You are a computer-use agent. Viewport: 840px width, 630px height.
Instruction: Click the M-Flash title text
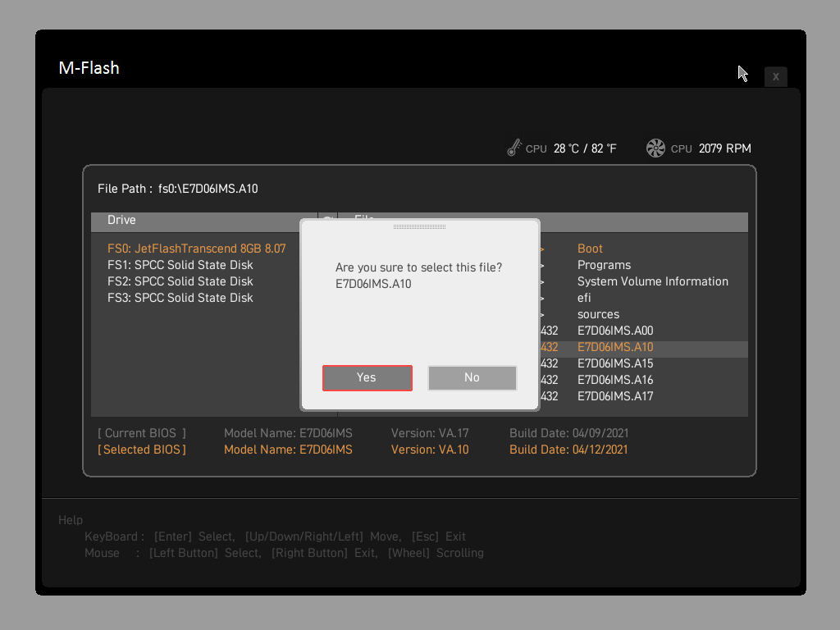tap(89, 68)
